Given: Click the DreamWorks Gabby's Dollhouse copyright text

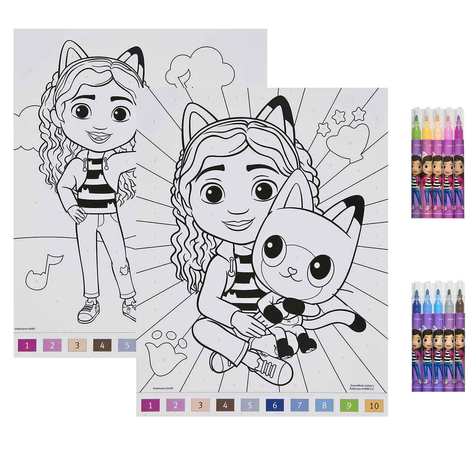Looking at the screenshot, I should point(362,387).
